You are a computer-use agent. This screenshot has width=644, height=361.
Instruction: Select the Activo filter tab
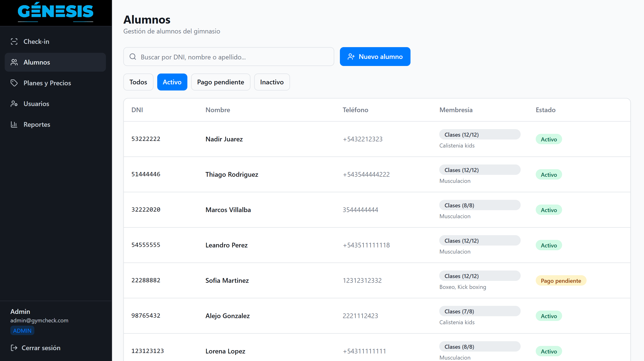coord(172,82)
